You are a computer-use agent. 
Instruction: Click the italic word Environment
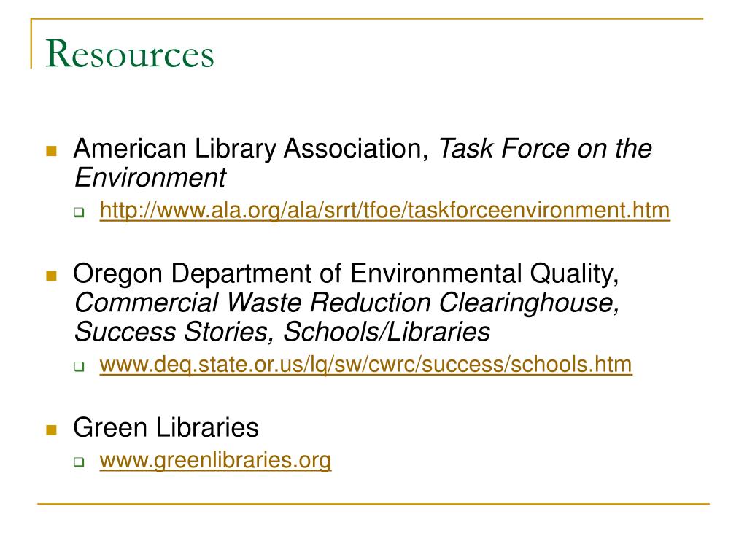point(150,178)
